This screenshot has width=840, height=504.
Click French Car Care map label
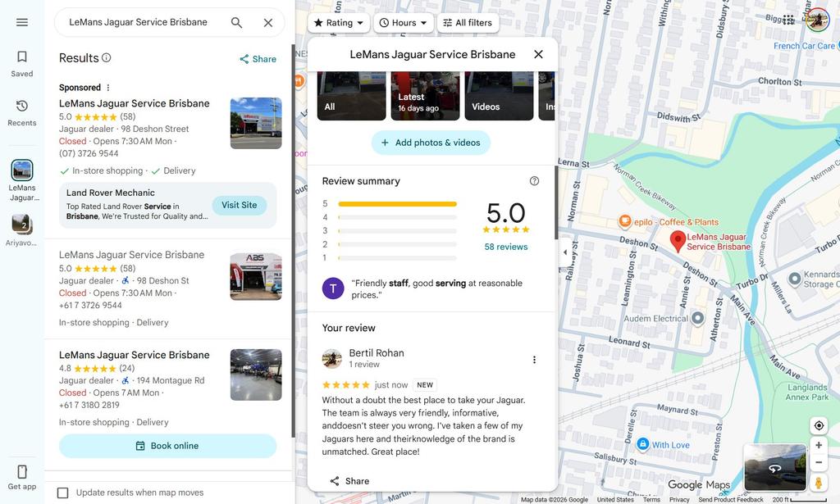tap(804, 46)
